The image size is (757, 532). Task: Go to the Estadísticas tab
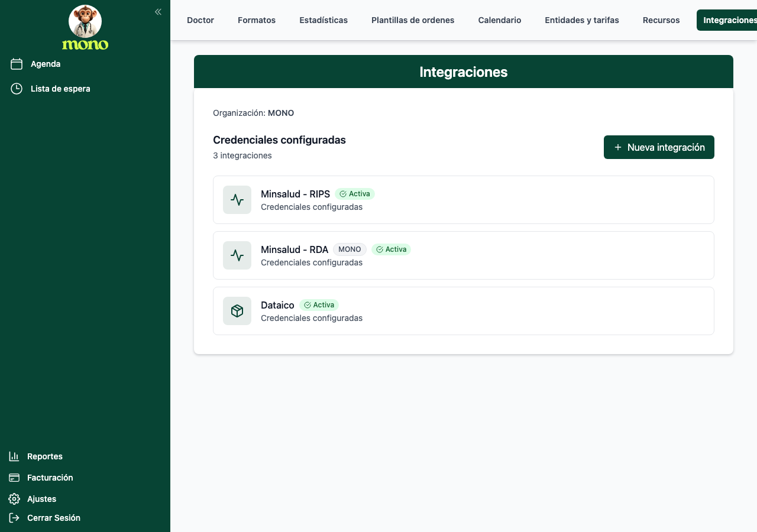[x=323, y=20]
